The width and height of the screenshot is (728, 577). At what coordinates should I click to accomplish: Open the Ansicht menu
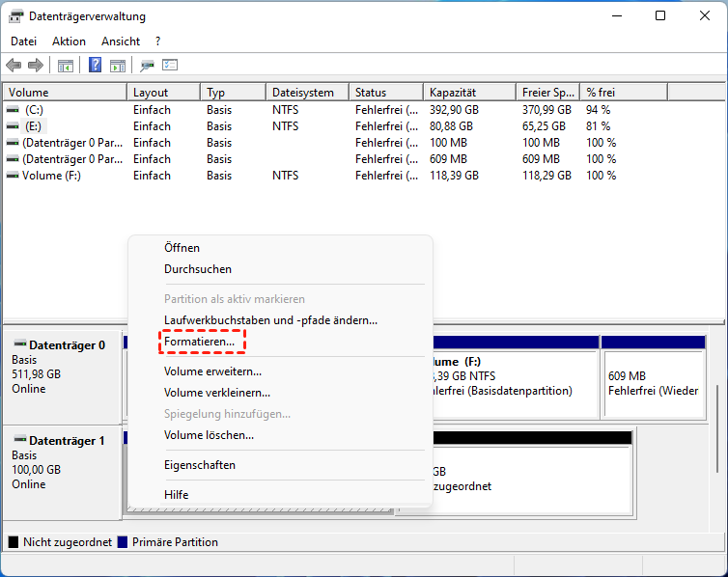(x=121, y=41)
